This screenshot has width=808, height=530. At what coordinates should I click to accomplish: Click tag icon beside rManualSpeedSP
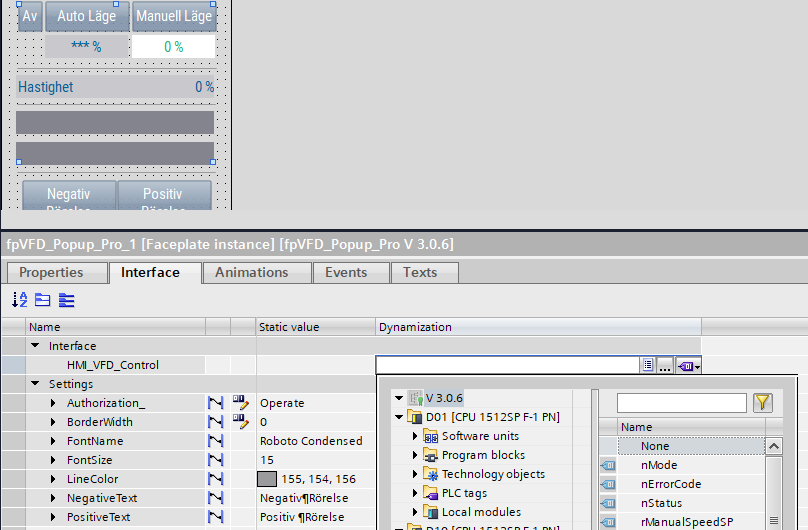[x=608, y=522]
